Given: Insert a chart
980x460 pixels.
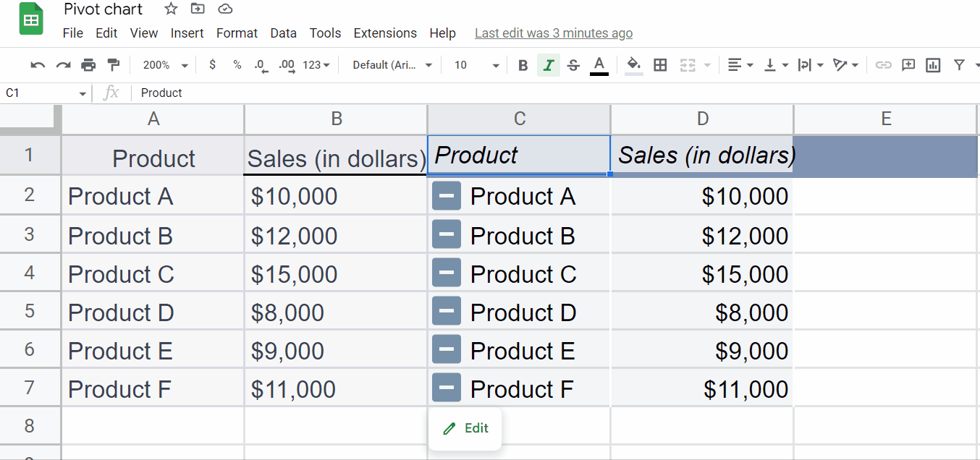Looking at the screenshot, I should [934, 65].
